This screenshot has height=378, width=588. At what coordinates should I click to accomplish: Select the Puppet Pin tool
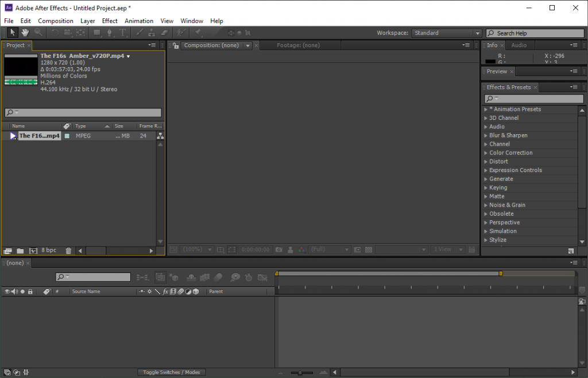(198, 33)
